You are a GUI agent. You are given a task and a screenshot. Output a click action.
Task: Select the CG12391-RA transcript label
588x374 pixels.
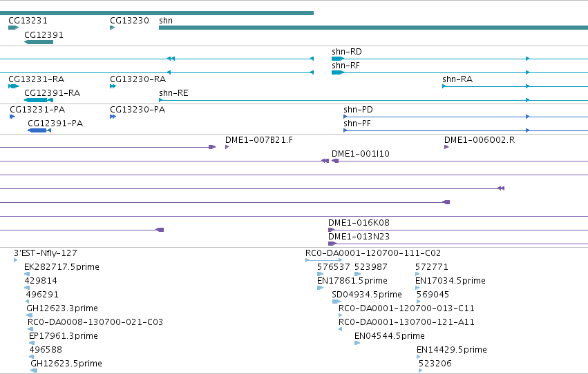coord(52,93)
